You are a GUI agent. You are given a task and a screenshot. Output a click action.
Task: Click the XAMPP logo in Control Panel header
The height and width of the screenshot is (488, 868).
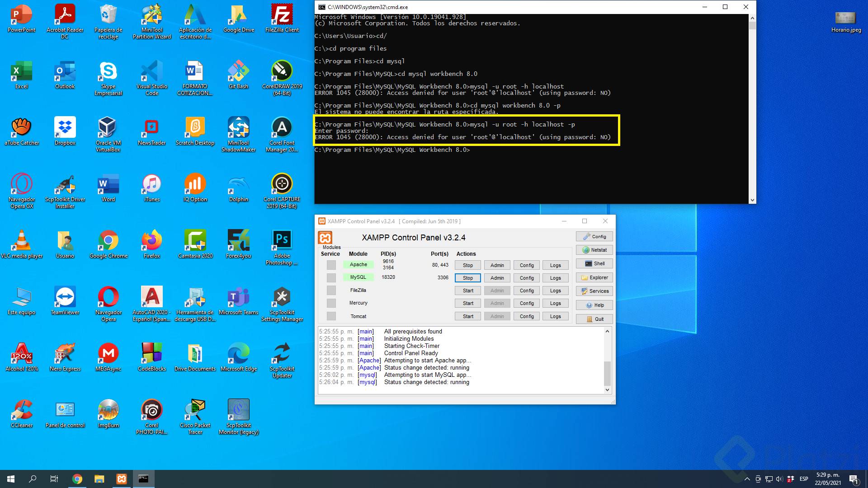[x=325, y=238]
